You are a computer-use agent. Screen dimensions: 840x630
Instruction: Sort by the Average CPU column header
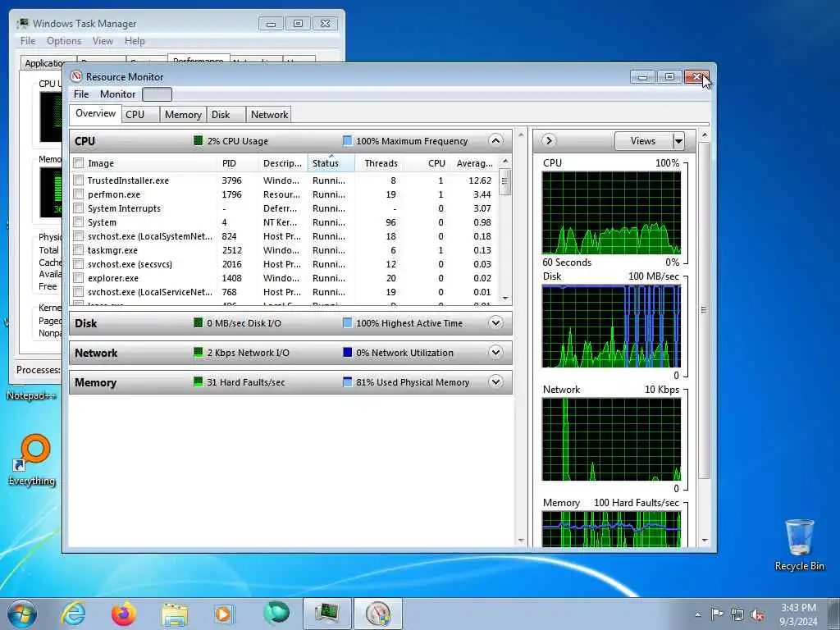point(475,163)
